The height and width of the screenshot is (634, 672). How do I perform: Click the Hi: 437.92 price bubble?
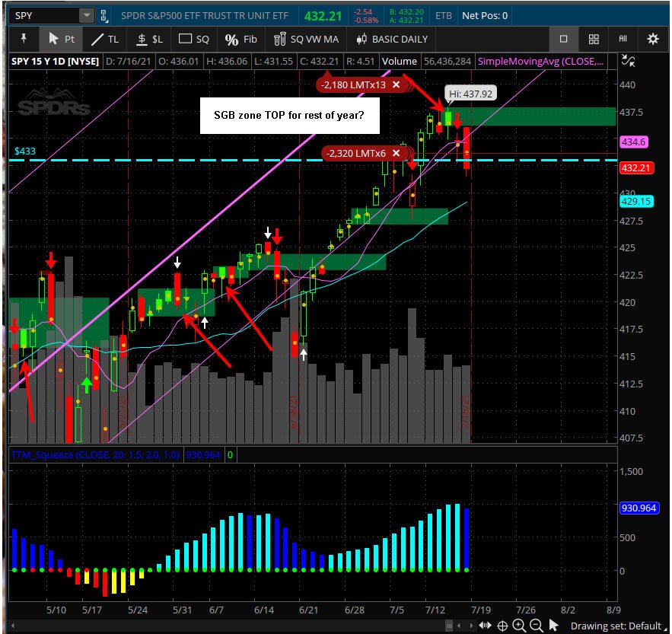tap(470, 94)
